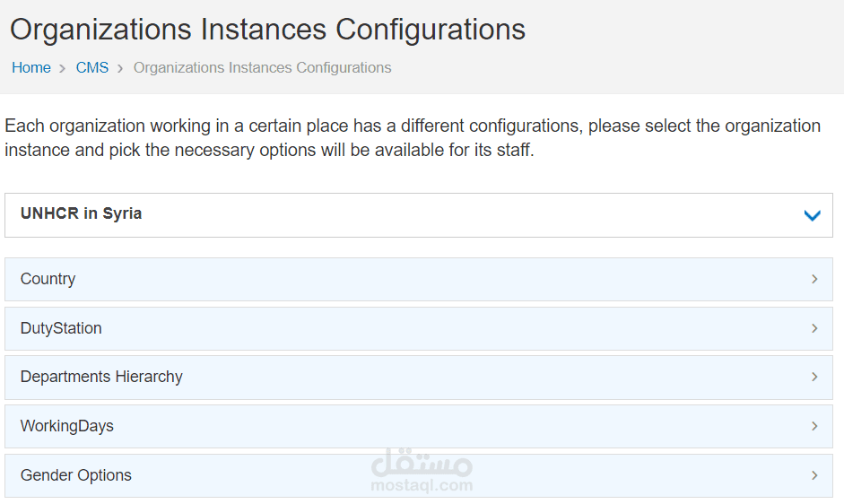Click the breadcrumb separator after Home
Screen dimensions: 844x504
click(x=63, y=68)
